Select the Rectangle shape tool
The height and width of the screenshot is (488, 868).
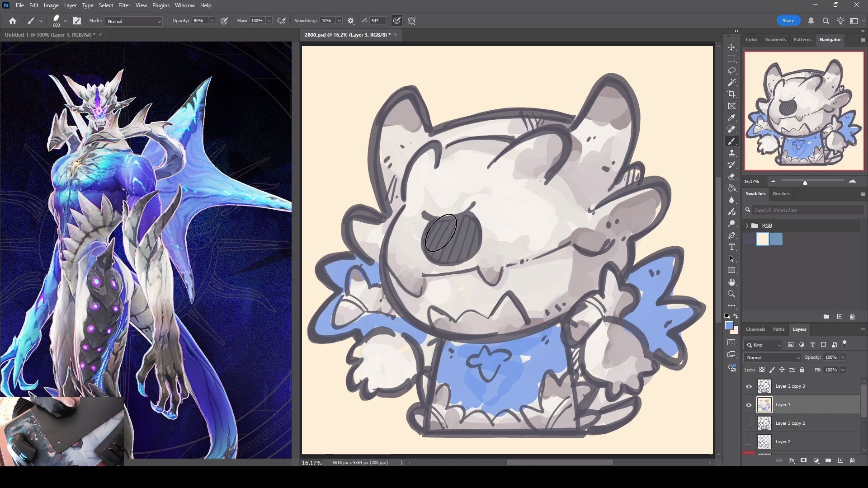point(731,271)
